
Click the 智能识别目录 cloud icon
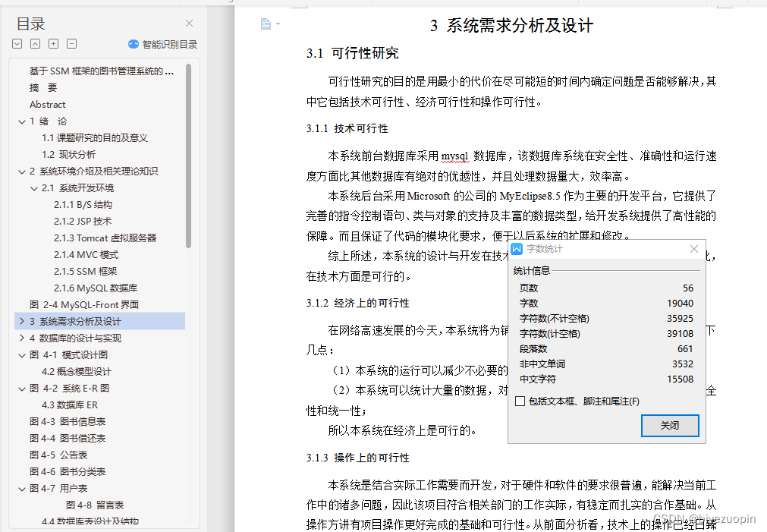tap(134, 44)
